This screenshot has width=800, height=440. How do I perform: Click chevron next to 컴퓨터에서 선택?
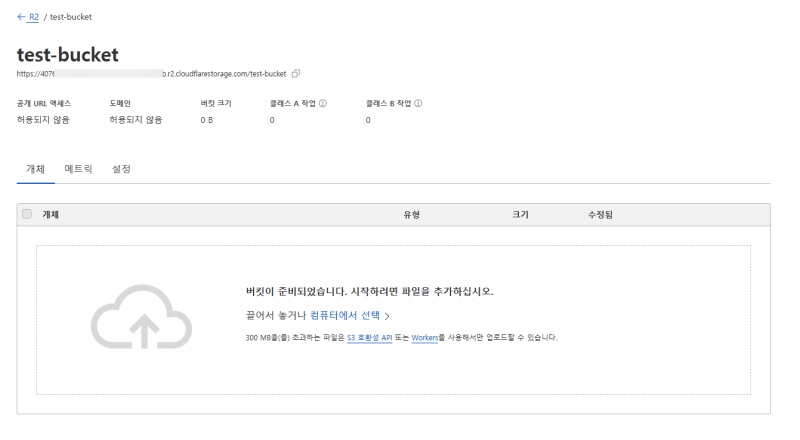(x=387, y=316)
